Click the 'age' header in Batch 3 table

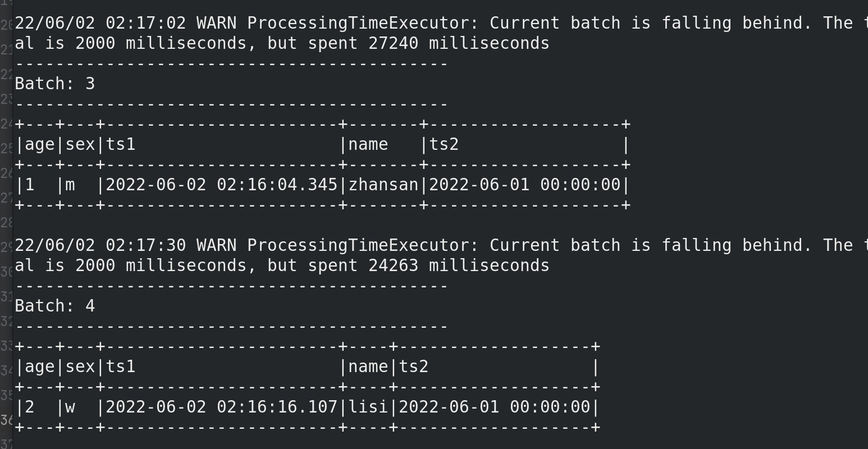coord(40,145)
